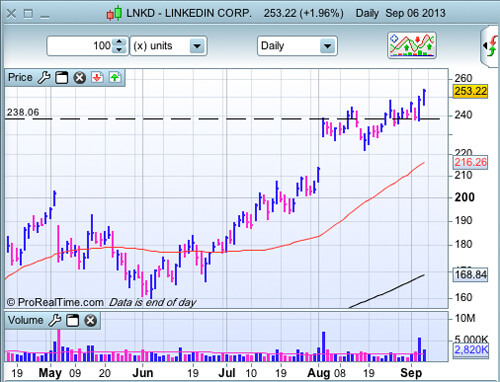Remove the Price panel with X icon

80,78
